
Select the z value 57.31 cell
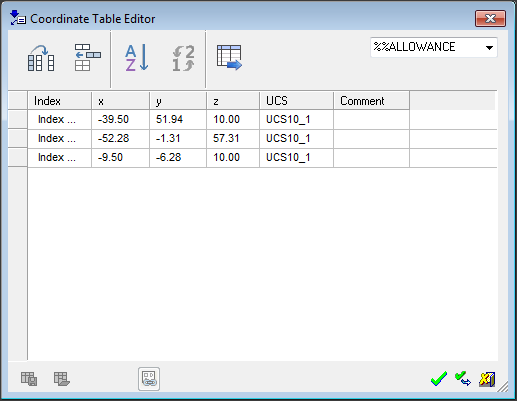click(233, 138)
